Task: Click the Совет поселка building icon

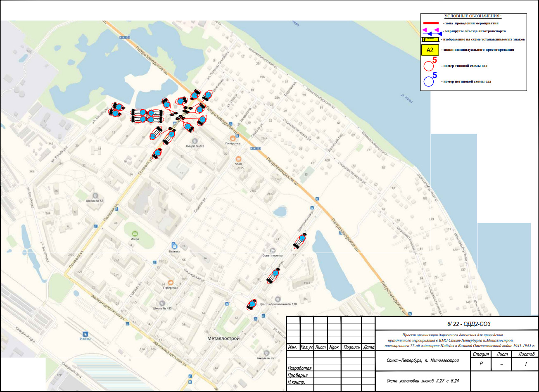Action: tap(272, 250)
